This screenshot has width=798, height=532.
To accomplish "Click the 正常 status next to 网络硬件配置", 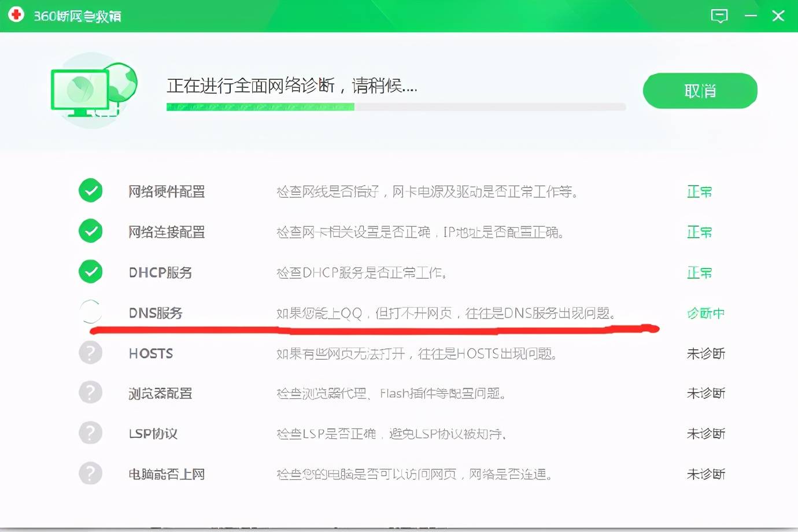I will click(x=699, y=191).
